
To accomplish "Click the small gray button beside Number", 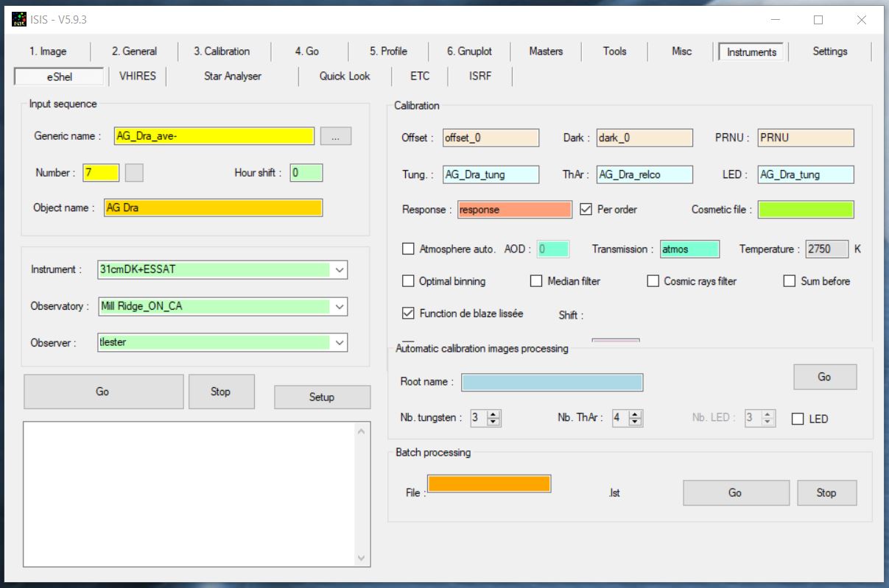I will (x=134, y=173).
